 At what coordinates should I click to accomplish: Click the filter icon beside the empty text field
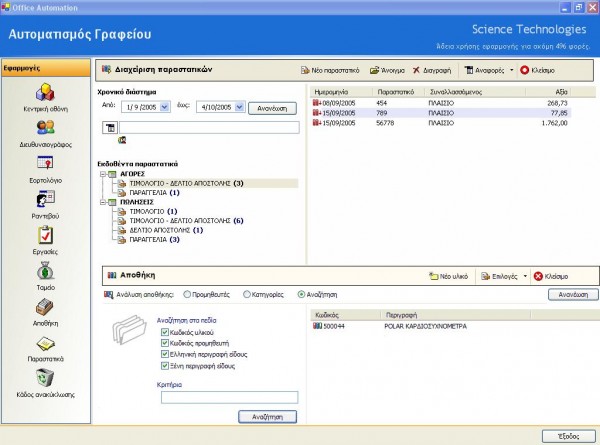pos(110,128)
